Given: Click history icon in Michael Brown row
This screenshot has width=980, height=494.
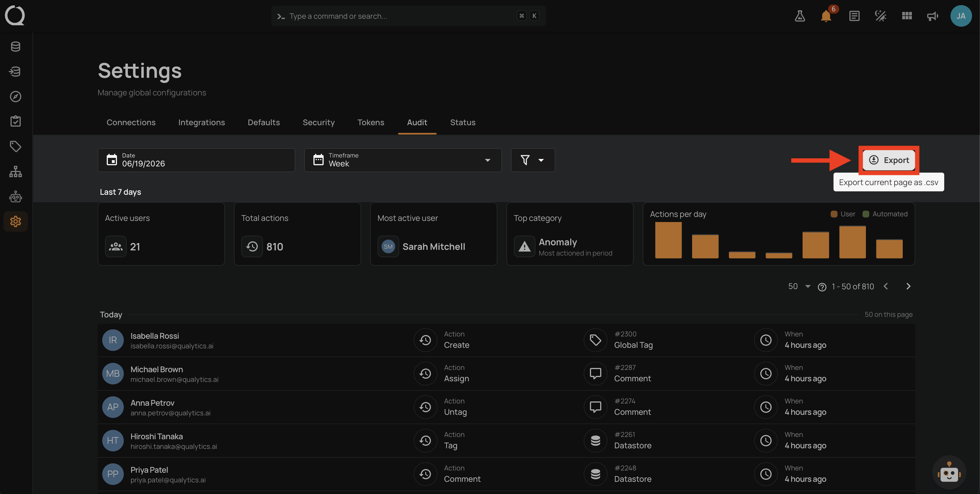Looking at the screenshot, I should (425, 374).
